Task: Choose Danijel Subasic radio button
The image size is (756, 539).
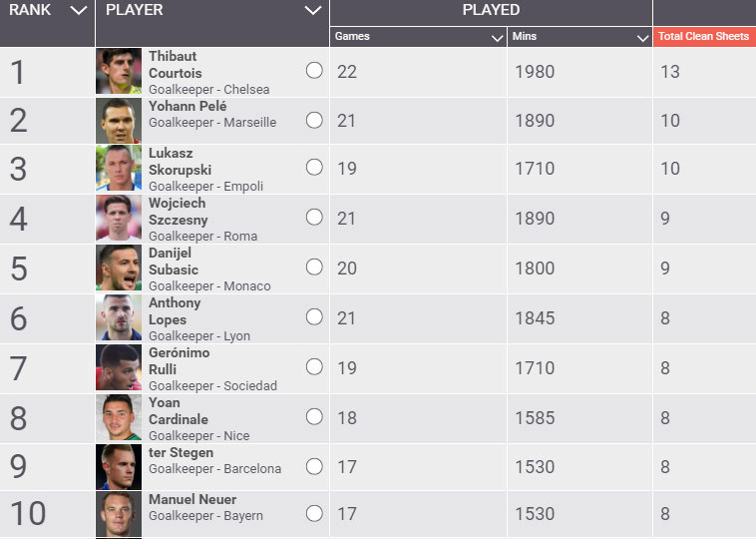Action: point(314,268)
